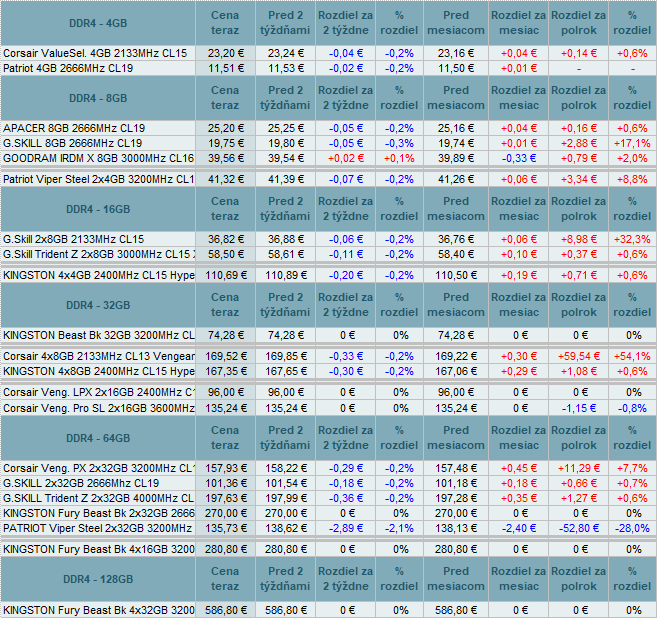This screenshot has width=657, height=618.
Task: Select G.SKILL Trident Z 2x32GB 4000MHz row name
Action: [98, 498]
